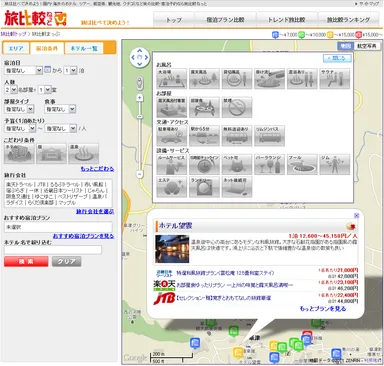Switch the map to 航空写真 aerial view
Viewport: 384px width, 366px height.
[x=367, y=46]
